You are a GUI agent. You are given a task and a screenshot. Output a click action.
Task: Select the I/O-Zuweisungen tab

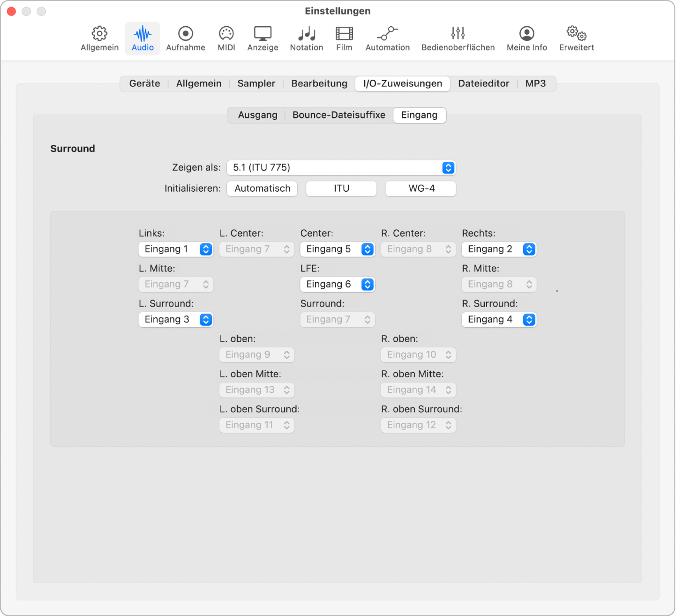403,83
